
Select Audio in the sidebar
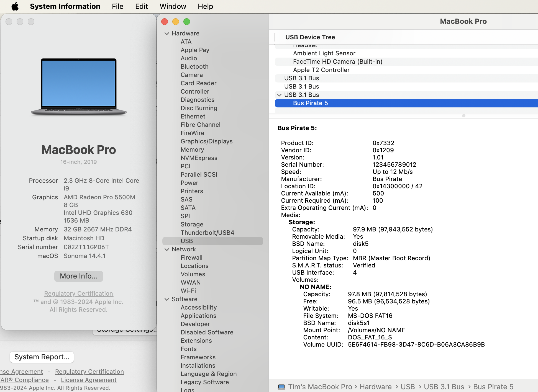(x=189, y=58)
